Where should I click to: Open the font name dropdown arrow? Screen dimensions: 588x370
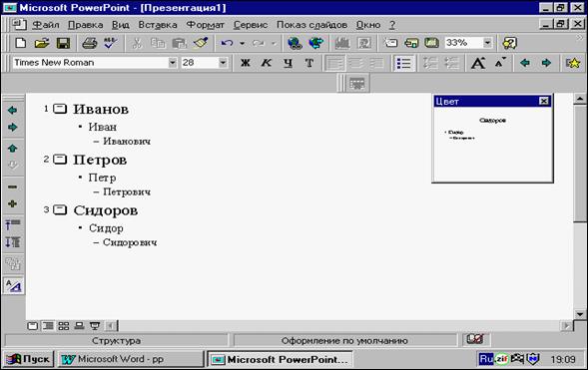tap(172, 63)
